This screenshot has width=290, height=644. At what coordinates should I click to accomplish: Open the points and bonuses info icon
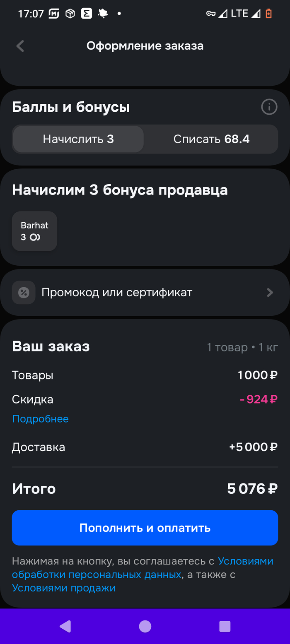pyautogui.click(x=269, y=108)
